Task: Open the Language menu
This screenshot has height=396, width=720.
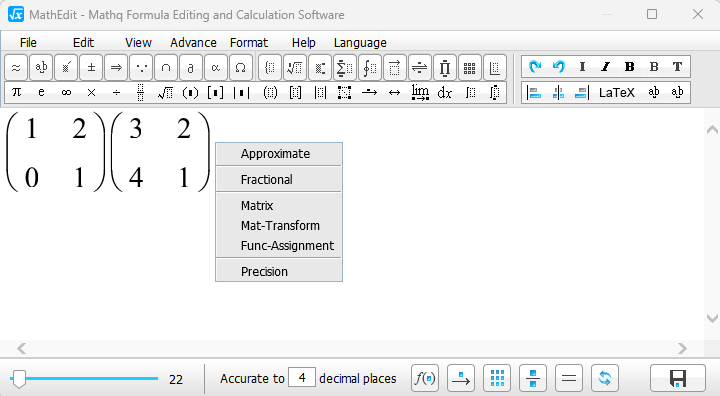Action: point(360,43)
